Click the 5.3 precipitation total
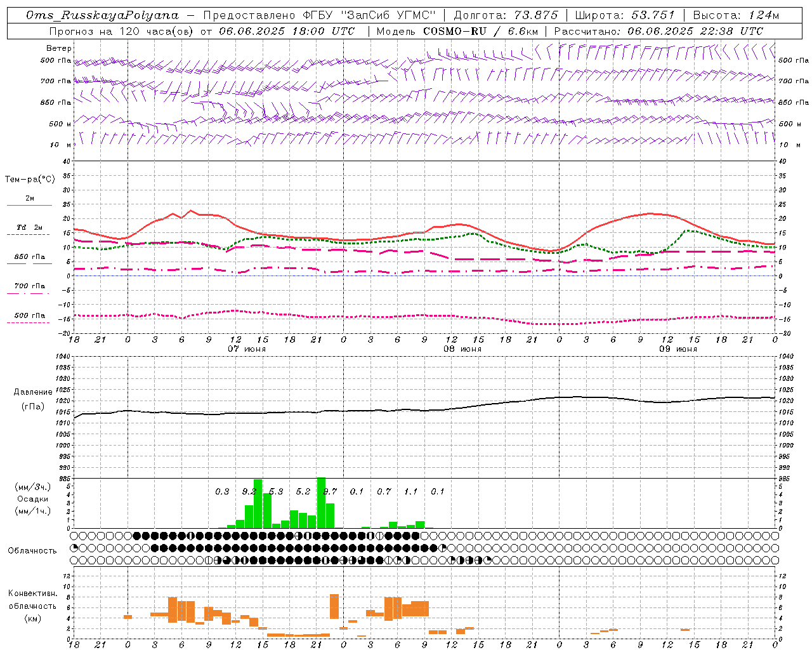Screen dimensions: 812x650 (x=276, y=492)
